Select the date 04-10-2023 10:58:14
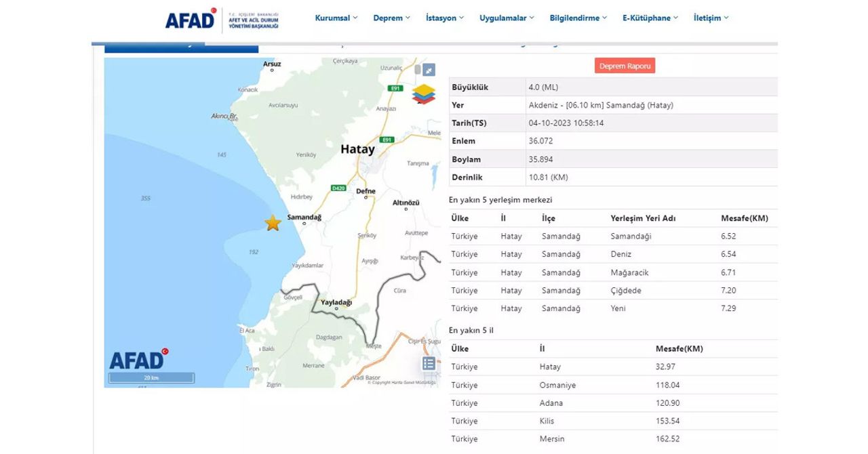Image resolution: width=868 pixels, height=454 pixels. [x=566, y=123]
